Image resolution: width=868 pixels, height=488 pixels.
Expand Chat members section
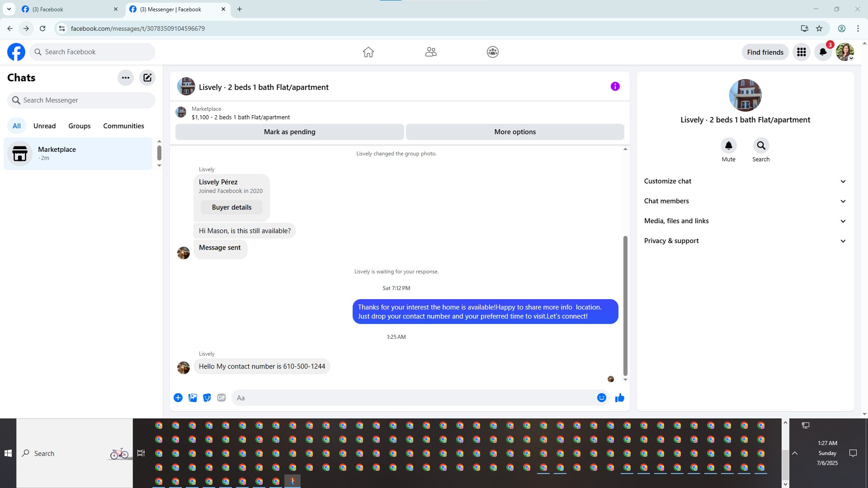(745, 201)
